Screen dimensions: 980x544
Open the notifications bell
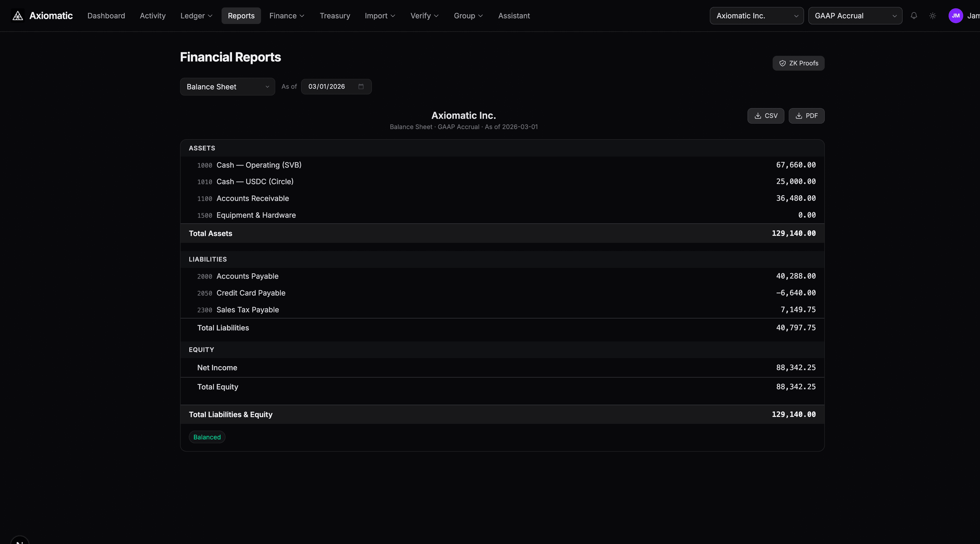click(914, 16)
